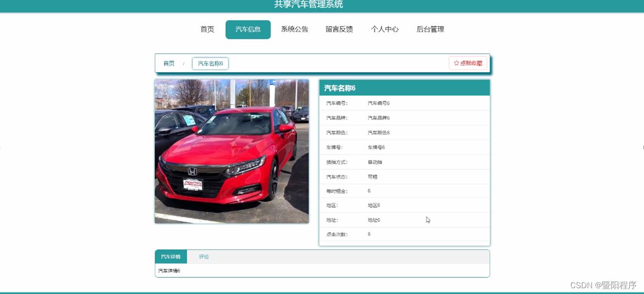Select the 地区6 value

click(373, 205)
